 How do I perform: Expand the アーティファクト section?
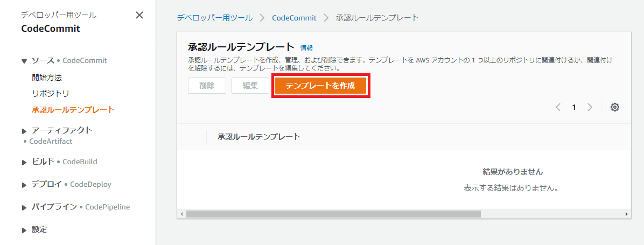coord(24,130)
